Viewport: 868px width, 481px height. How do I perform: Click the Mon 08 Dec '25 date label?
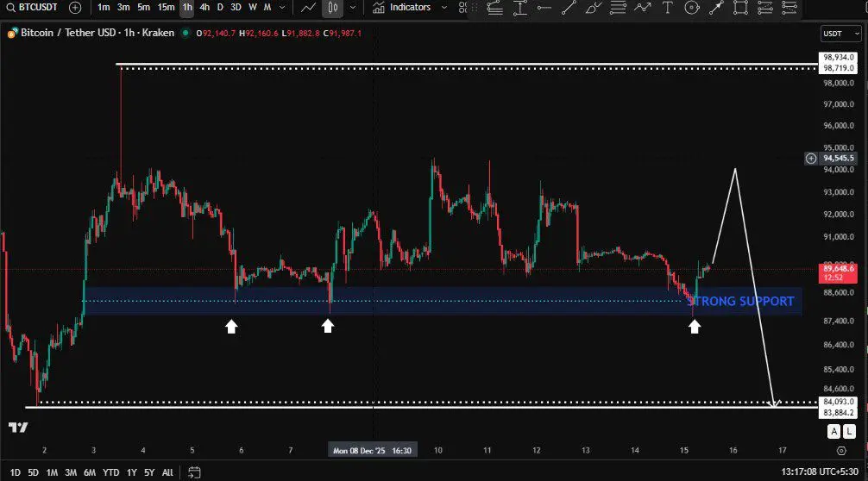click(373, 451)
